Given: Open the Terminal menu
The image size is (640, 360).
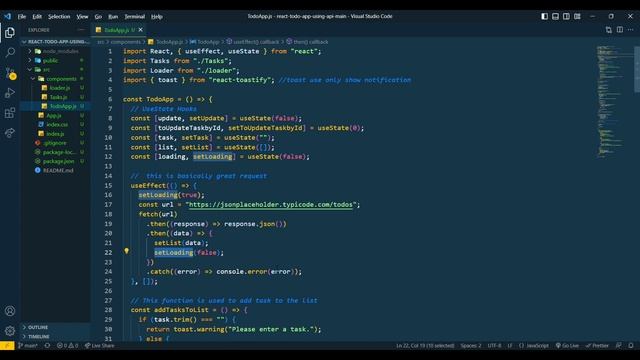Looking at the screenshot, I should point(135,16).
